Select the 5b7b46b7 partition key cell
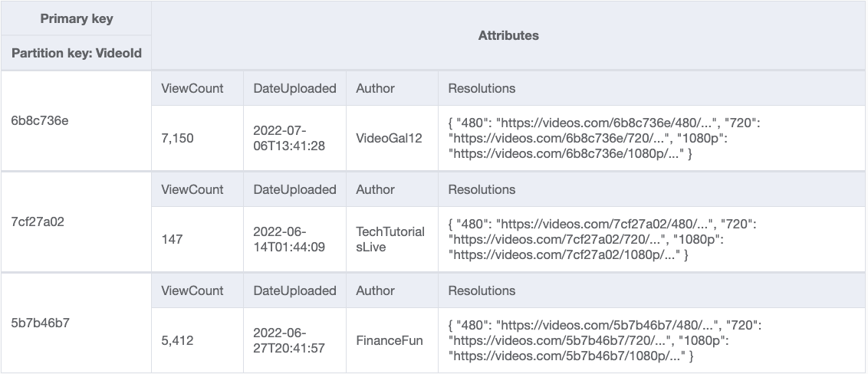This screenshot has width=868, height=374. (x=40, y=322)
